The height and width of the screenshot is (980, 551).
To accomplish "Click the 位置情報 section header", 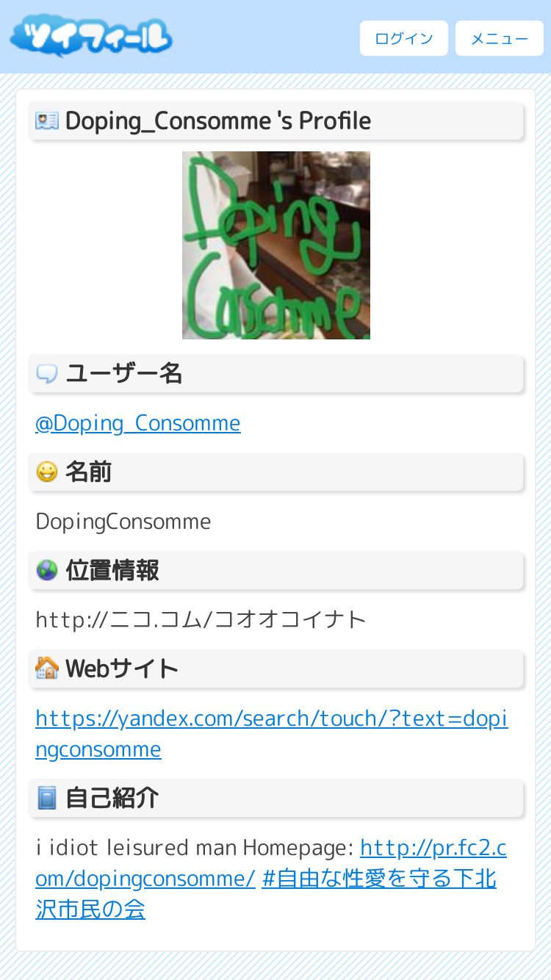I will coord(276,571).
